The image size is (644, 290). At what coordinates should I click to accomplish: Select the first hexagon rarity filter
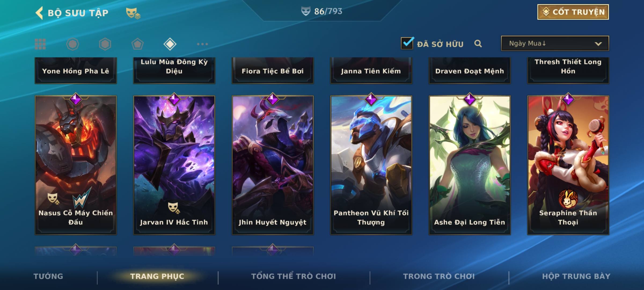72,44
